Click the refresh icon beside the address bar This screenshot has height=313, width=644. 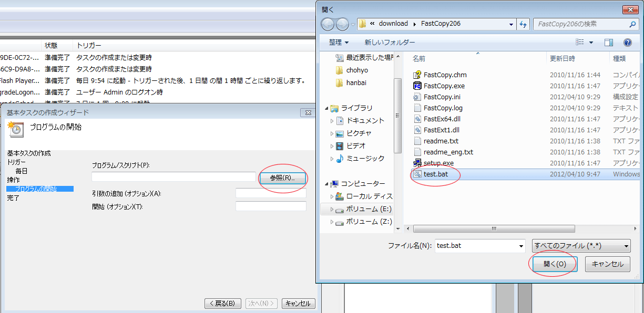coord(523,24)
